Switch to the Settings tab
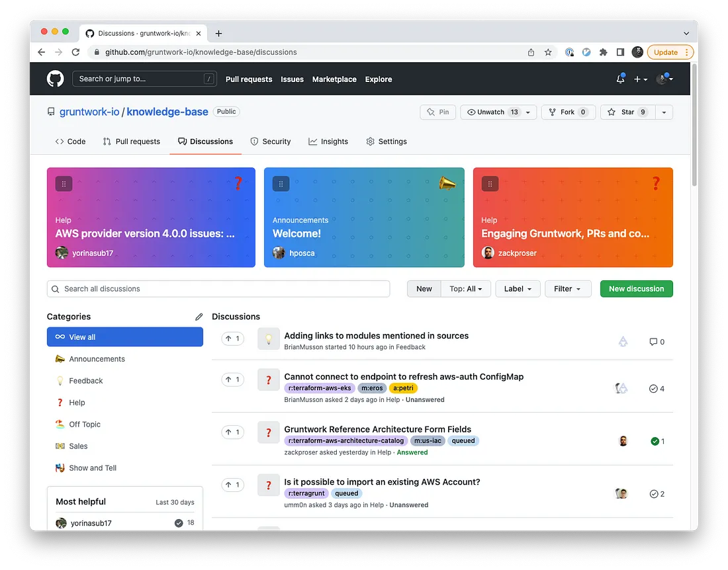This screenshot has height=570, width=728. (x=387, y=142)
